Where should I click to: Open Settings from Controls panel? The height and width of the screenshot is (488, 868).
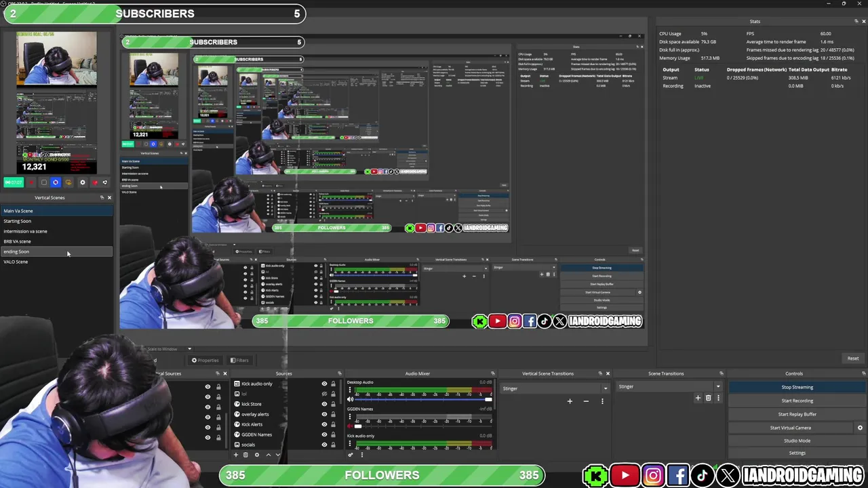(x=797, y=453)
